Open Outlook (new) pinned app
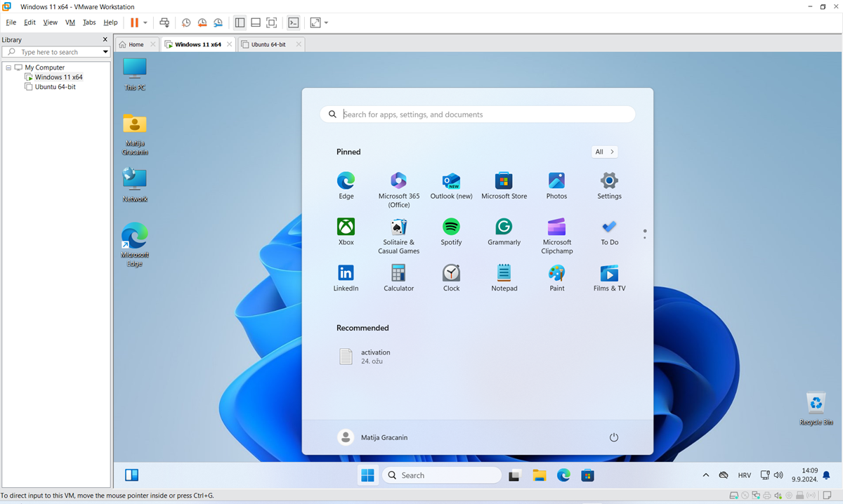The image size is (843, 504). click(x=451, y=186)
